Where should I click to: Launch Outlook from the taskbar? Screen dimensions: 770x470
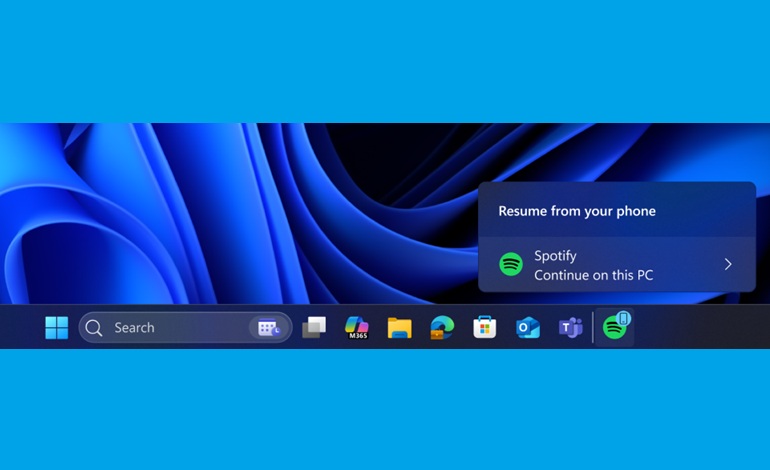528,328
